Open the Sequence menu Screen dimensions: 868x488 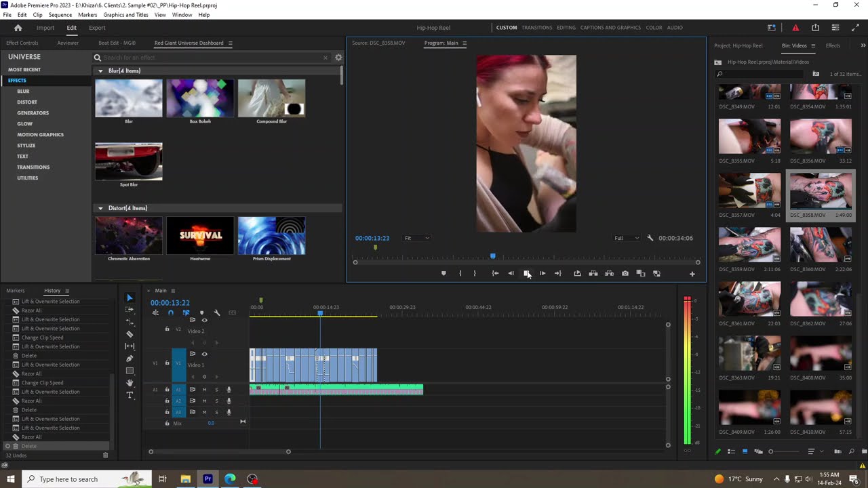point(60,14)
